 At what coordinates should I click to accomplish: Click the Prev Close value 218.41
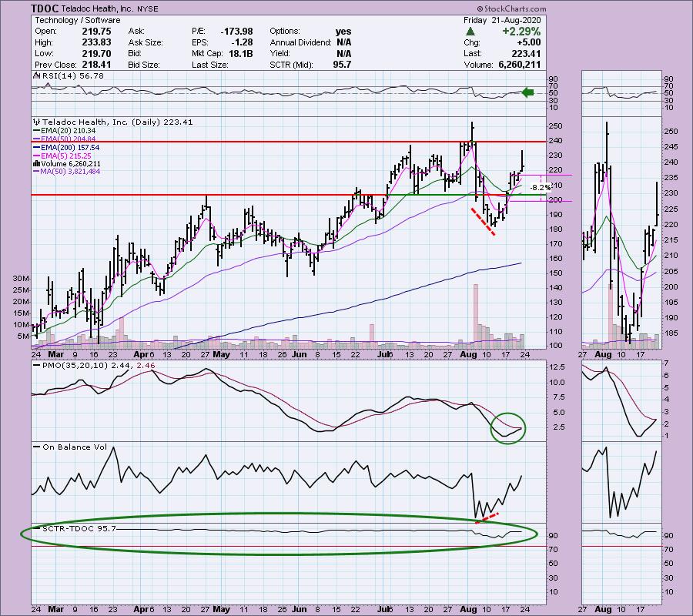(x=96, y=65)
